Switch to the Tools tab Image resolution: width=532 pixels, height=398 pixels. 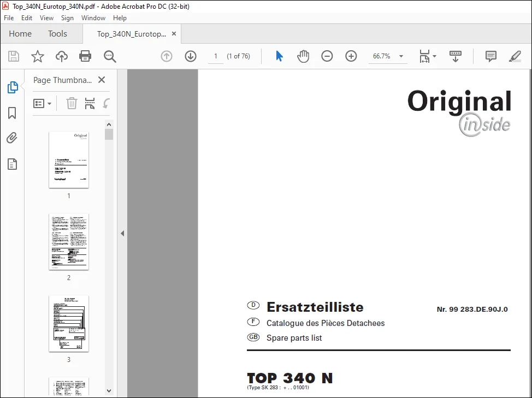click(x=57, y=33)
